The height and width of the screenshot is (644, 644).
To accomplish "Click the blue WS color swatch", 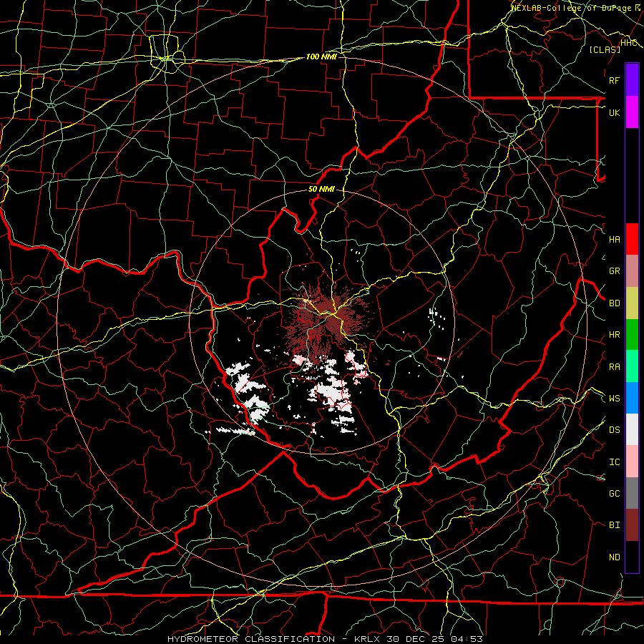I will pyautogui.click(x=632, y=398).
